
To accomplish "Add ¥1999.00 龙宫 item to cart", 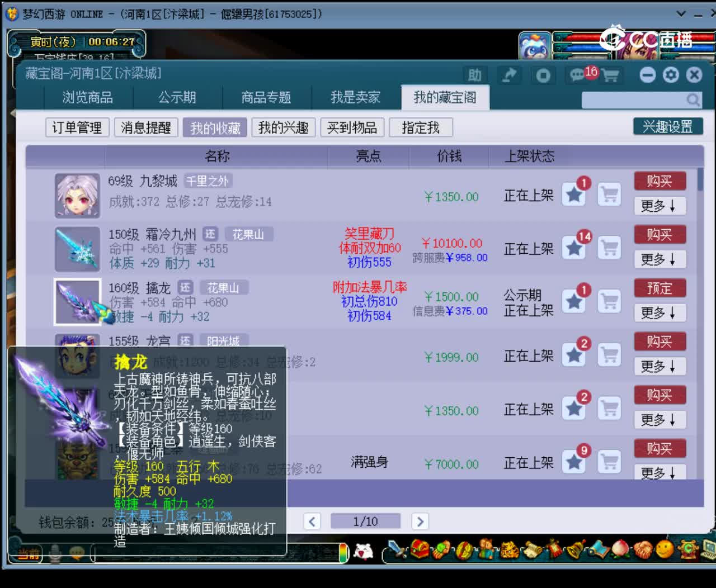I will tap(609, 355).
